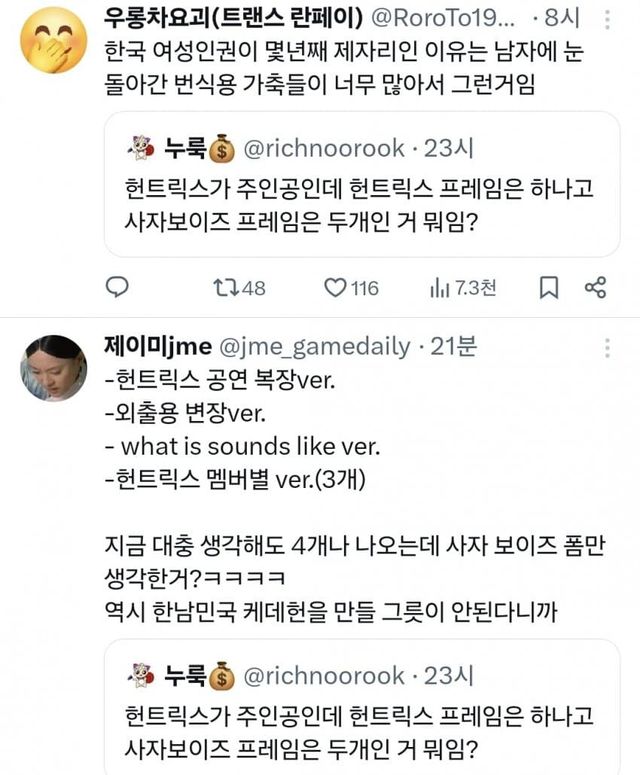View stats icon showing 7.3천 views

click(437, 289)
